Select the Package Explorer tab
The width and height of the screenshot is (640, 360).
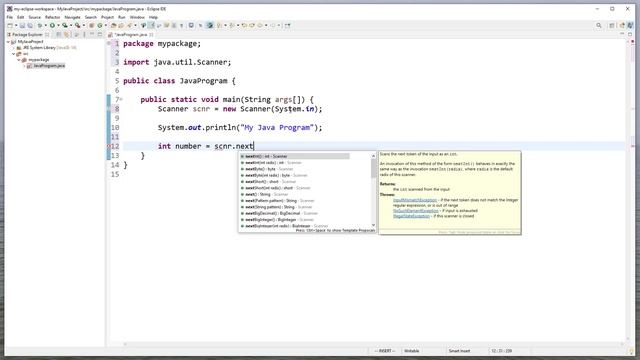pos(27,35)
